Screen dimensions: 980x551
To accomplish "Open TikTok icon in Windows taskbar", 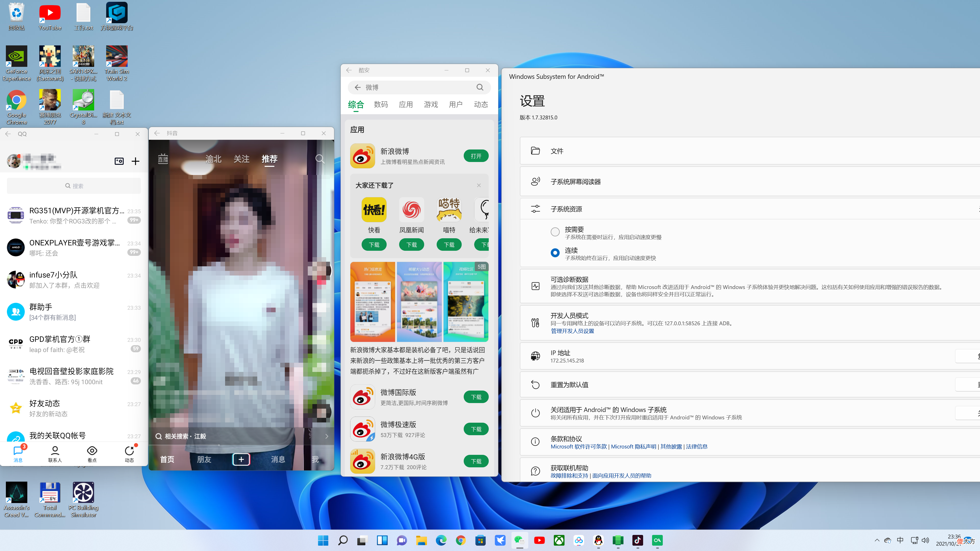I will point(638,540).
